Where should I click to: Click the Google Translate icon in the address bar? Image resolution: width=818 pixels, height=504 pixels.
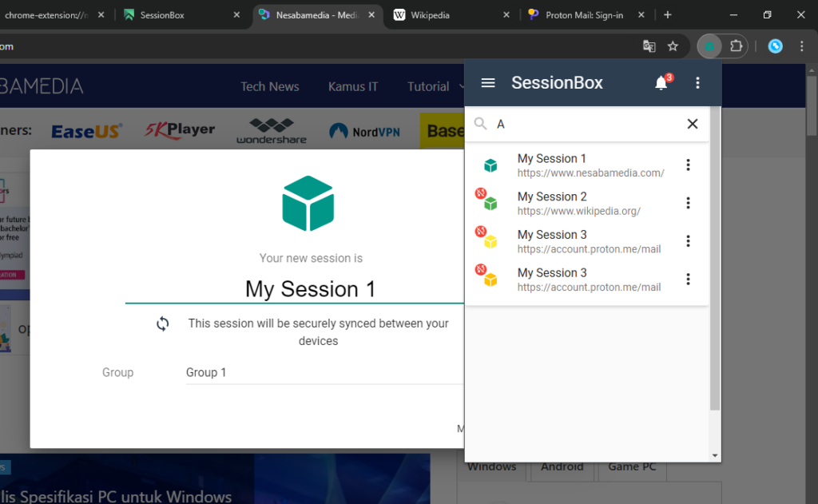tap(649, 47)
